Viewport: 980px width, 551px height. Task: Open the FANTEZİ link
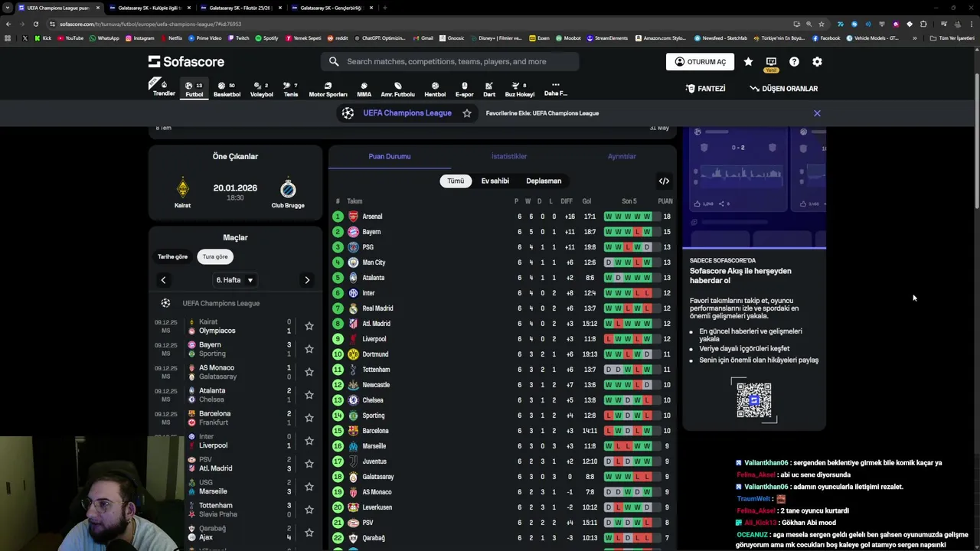point(705,89)
